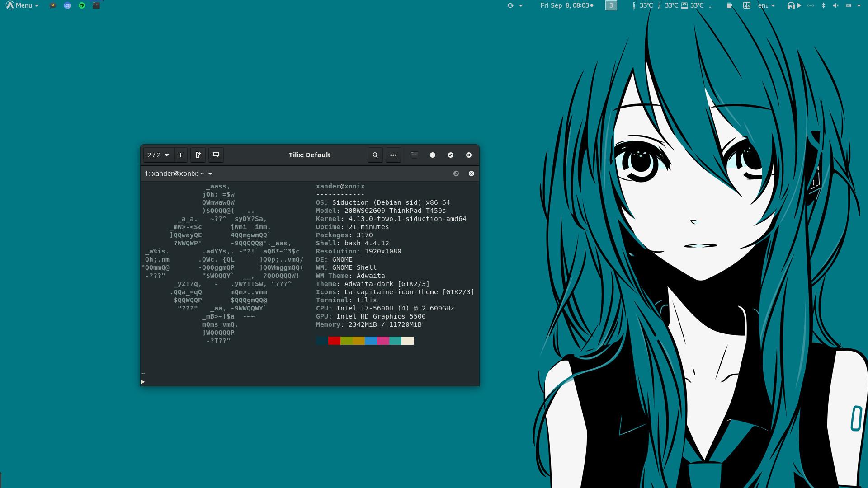Click Tilix app icon in header
The height and width of the screenshot is (488, 868).
tap(414, 155)
